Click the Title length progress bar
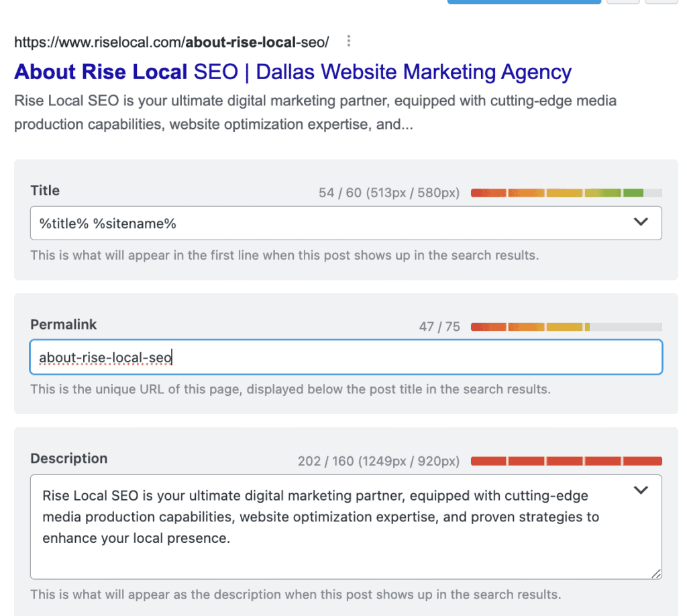The image size is (687, 616). tap(566, 193)
